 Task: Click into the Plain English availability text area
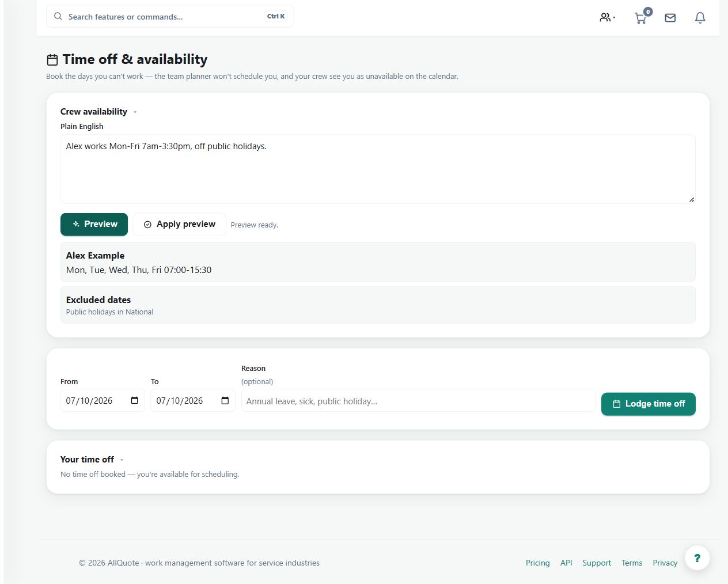[378, 169]
